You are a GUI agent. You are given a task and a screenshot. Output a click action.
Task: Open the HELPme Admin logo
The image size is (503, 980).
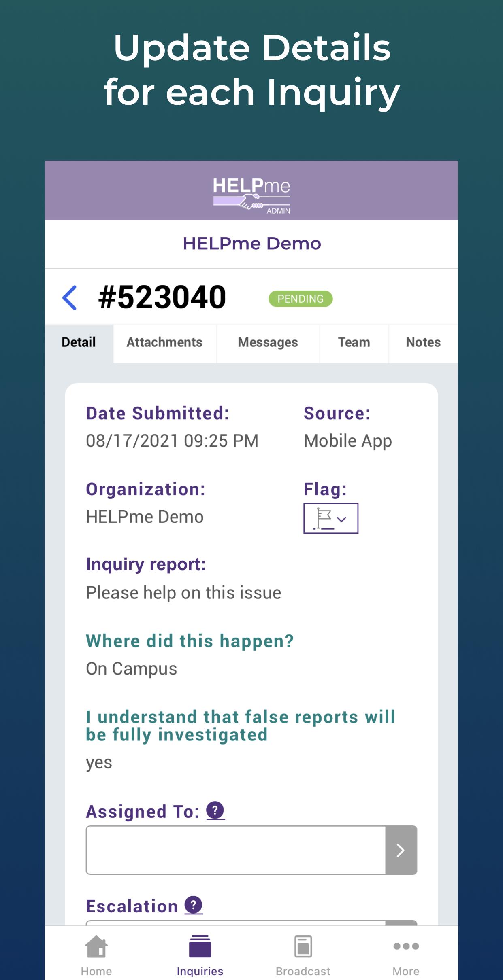[x=251, y=195]
